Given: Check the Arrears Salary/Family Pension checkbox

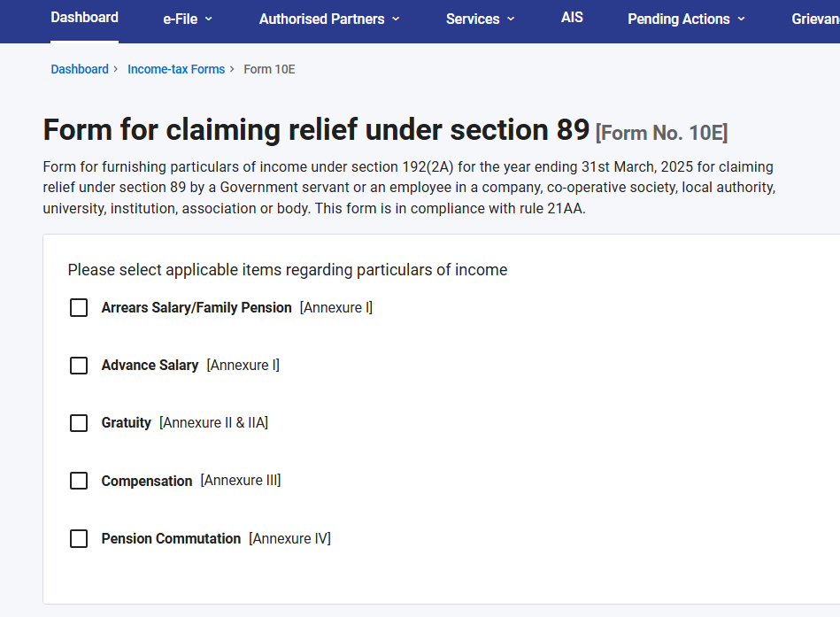Looking at the screenshot, I should (x=78, y=307).
